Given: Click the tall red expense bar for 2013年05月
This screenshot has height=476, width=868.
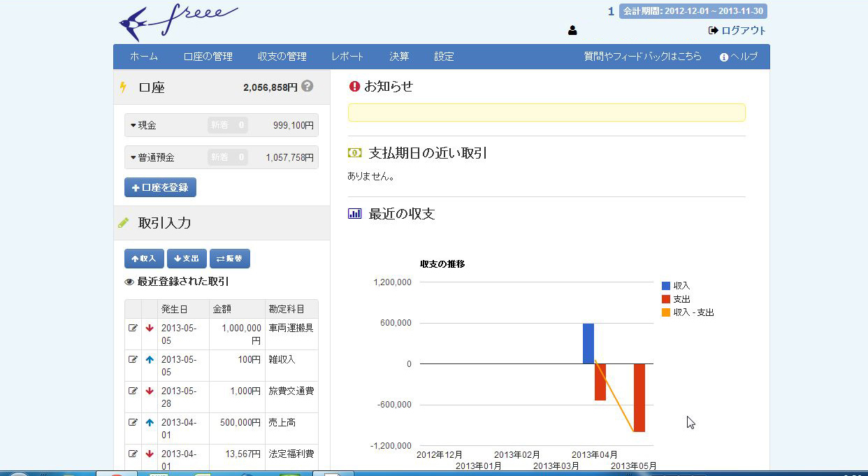Looking at the screenshot, I should [x=639, y=398].
